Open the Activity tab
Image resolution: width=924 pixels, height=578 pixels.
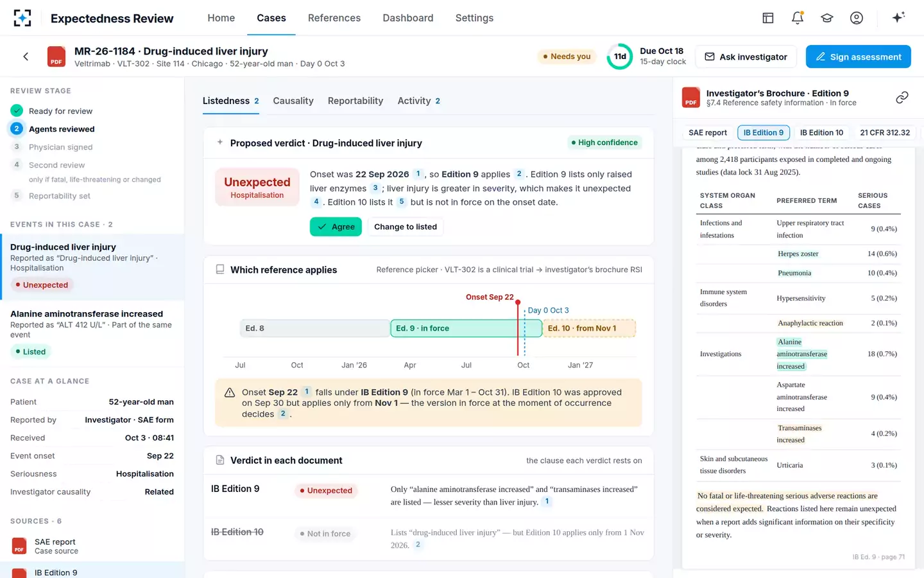419,101
